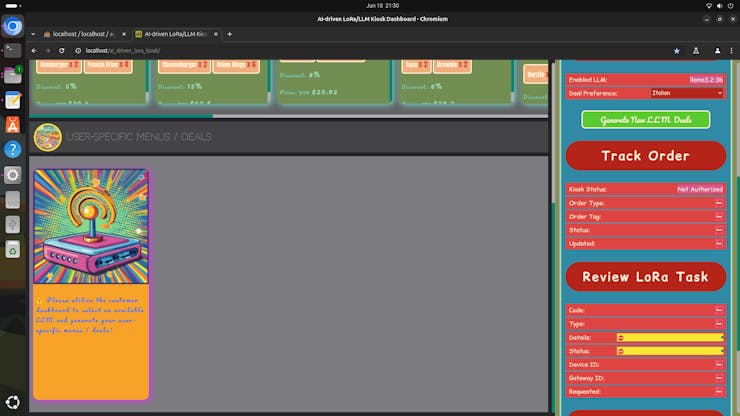View site information icon
The height and width of the screenshot is (416, 740).
(x=78, y=51)
